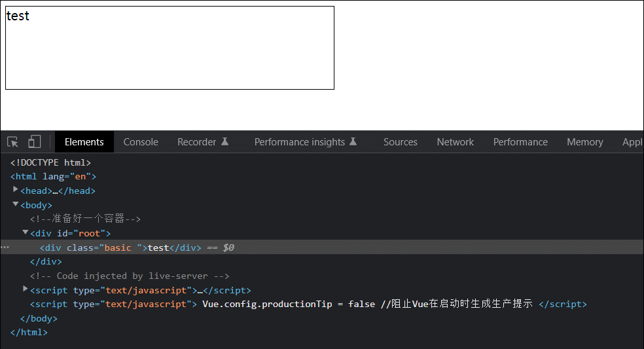Click the "en" lang attribute value
Viewport: 644px width, 349px height.
(x=80, y=176)
